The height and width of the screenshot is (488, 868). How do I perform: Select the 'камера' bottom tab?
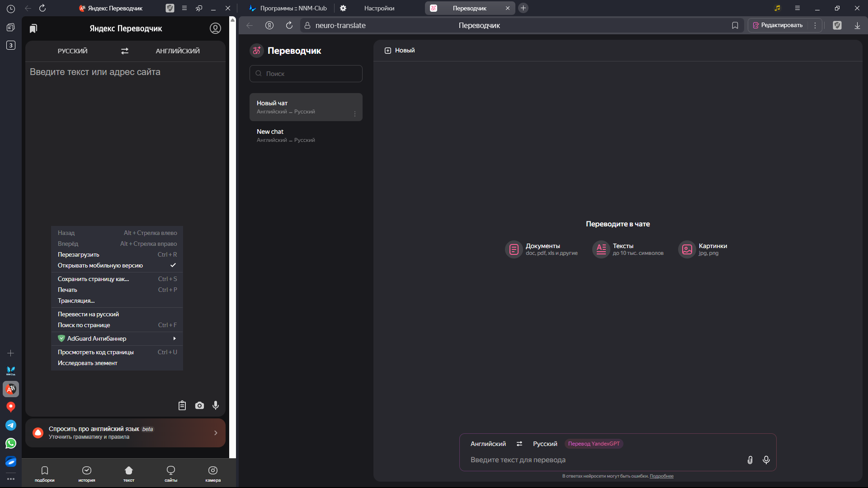click(213, 474)
